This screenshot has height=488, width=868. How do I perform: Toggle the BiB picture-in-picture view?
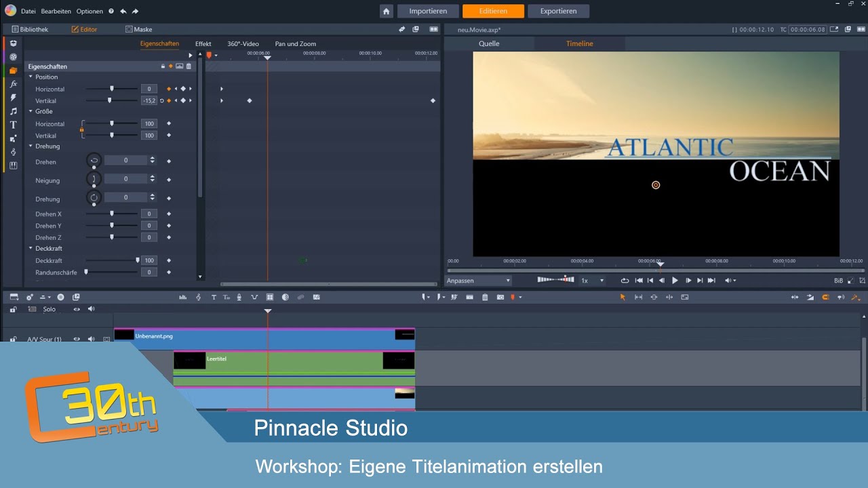tap(839, 281)
